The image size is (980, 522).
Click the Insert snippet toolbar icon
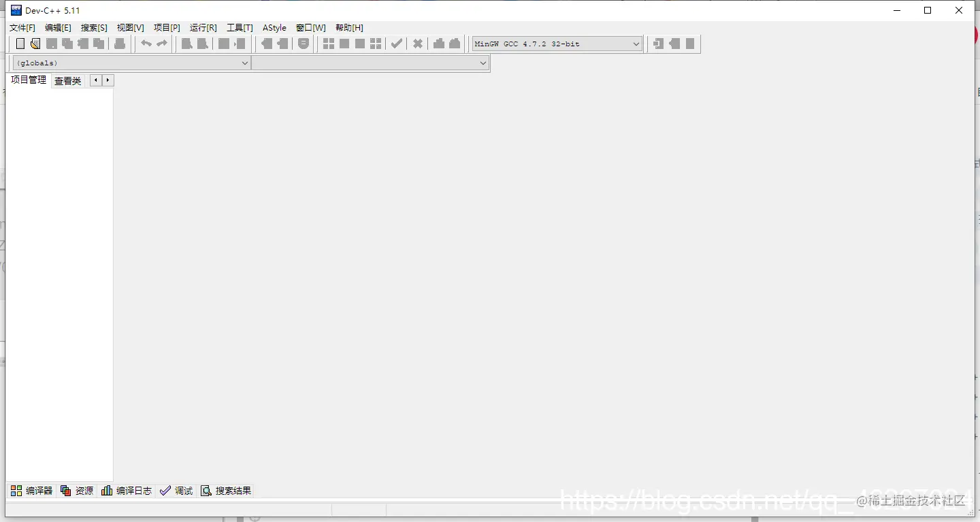click(658, 44)
